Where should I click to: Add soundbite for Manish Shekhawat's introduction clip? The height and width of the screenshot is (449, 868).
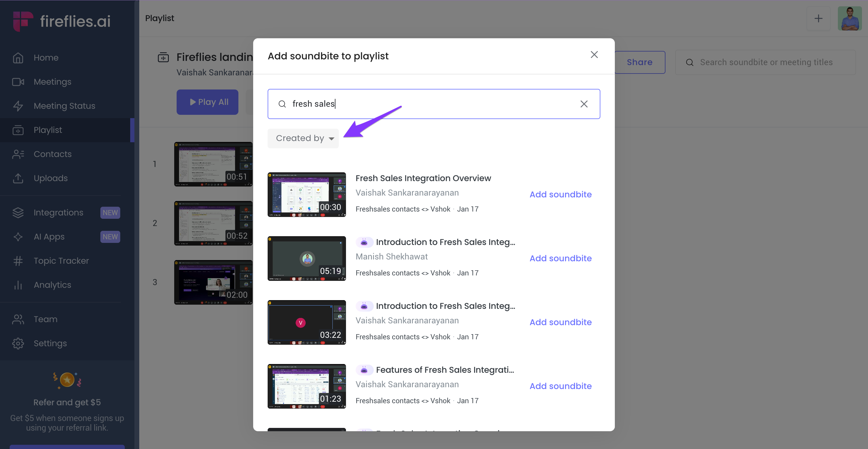[560, 258]
